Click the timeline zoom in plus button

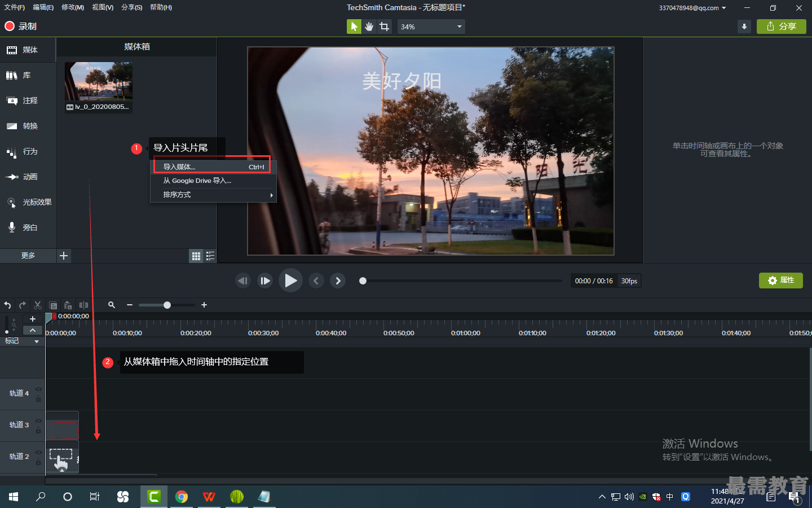[204, 305]
